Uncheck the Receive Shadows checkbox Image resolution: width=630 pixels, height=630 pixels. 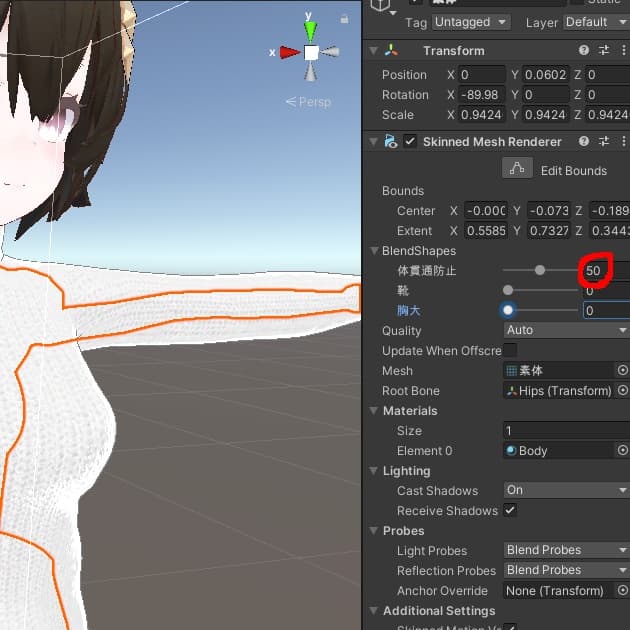(510, 510)
